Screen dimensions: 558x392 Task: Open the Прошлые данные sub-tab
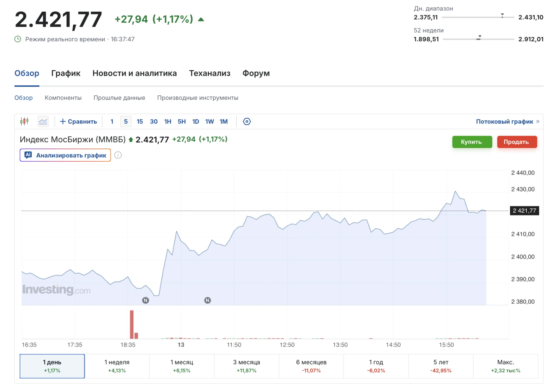119,98
